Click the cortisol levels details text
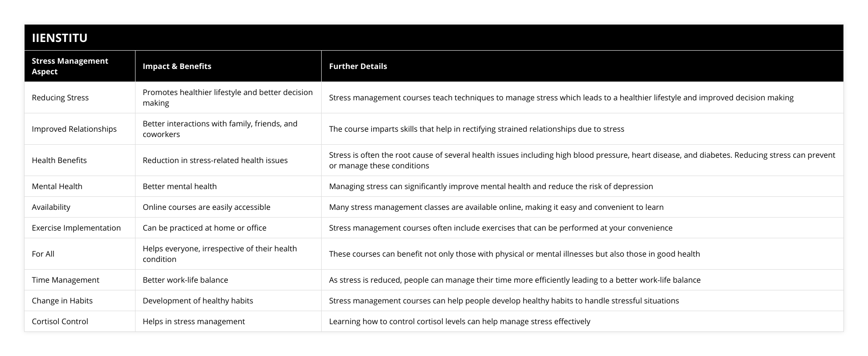Screen dimensions: 868x356 pos(460,321)
